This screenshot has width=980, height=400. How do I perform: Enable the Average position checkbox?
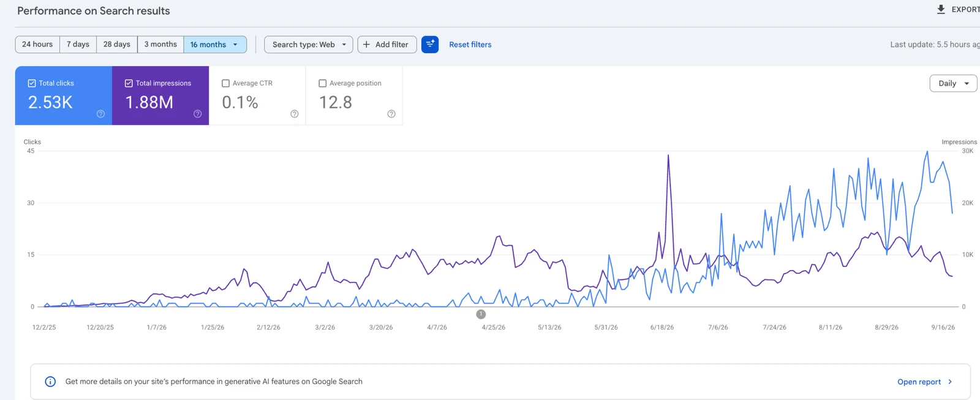coord(322,83)
